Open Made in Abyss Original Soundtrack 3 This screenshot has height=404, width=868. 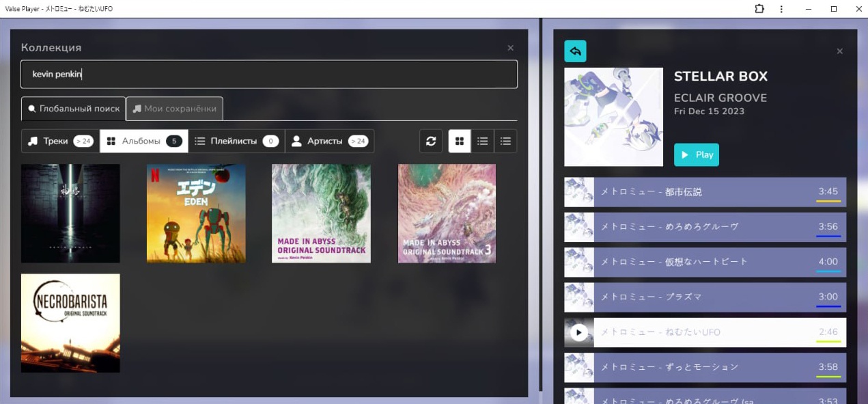click(x=447, y=213)
